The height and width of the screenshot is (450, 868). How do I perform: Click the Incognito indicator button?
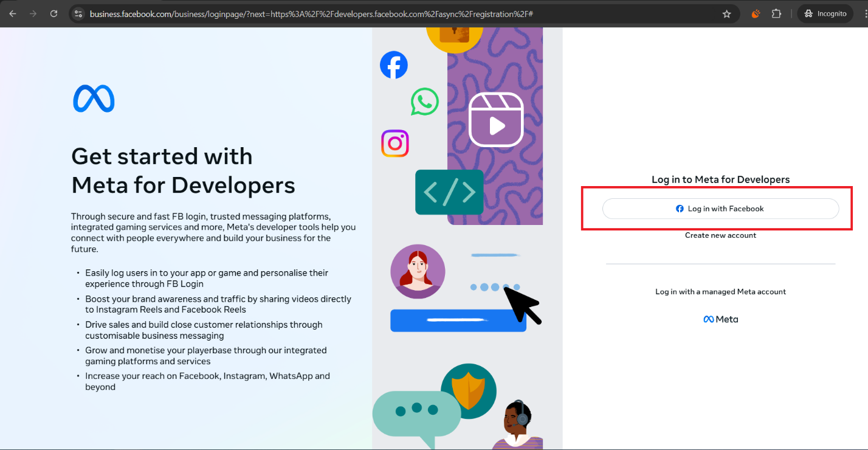tap(825, 13)
